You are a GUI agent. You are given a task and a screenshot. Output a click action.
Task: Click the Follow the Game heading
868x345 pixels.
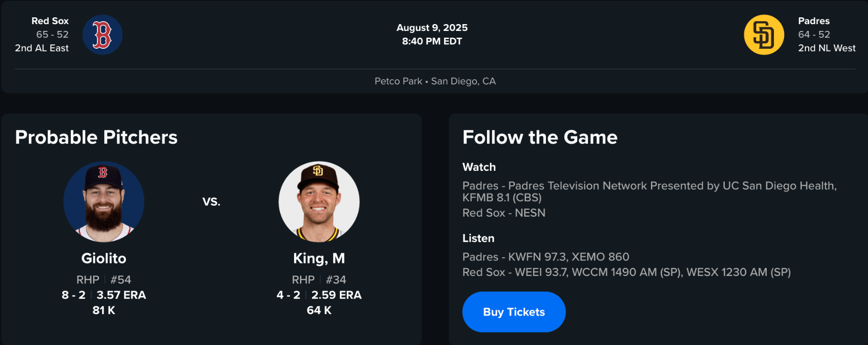(540, 138)
